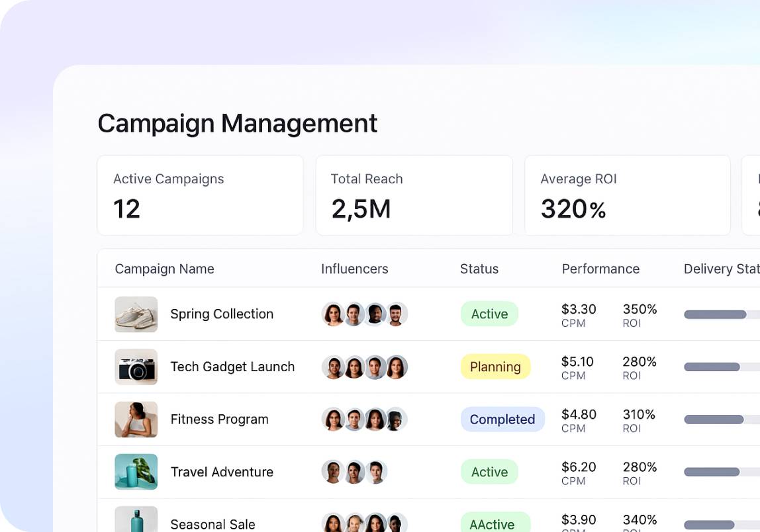The height and width of the screenshot is (532, 760).
Task: Click the Travel Adventure bottle thumbnail
Action: pos(136,472)
